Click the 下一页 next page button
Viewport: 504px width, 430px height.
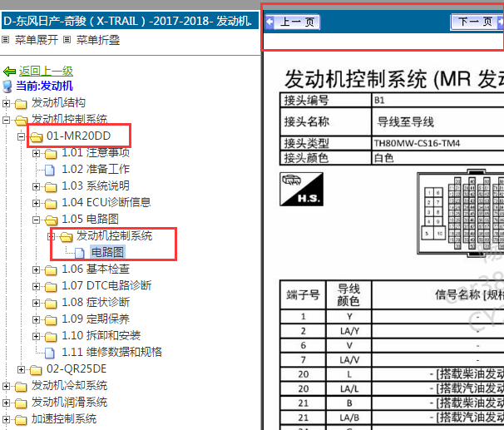477,22
